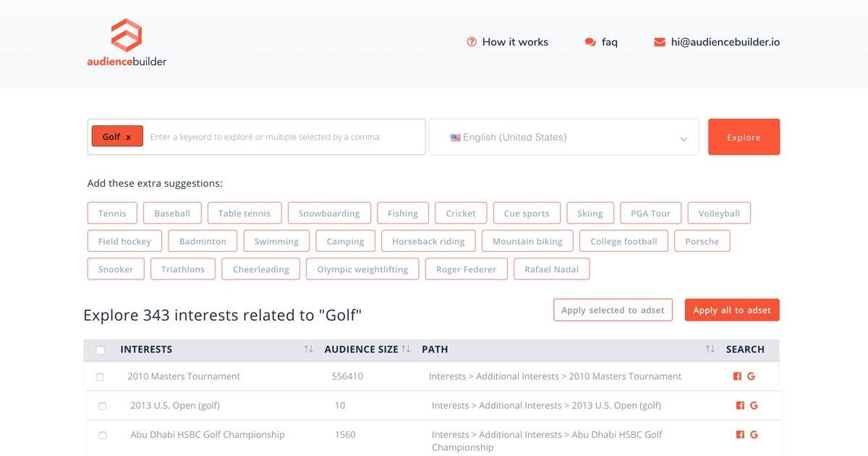The height and width of the screenshot is (456, 868).
Task: Add the PGA Tour suggestion
Action: (x=650, y=213)
